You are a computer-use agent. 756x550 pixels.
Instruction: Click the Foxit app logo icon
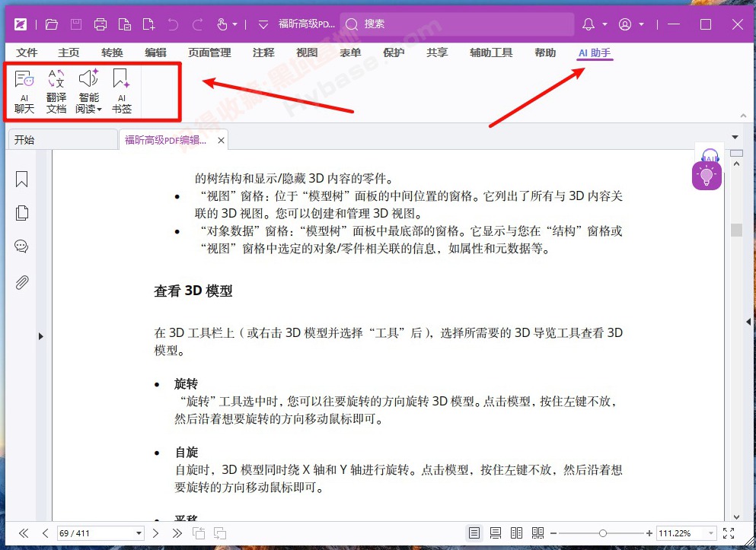tap(21, 24)
